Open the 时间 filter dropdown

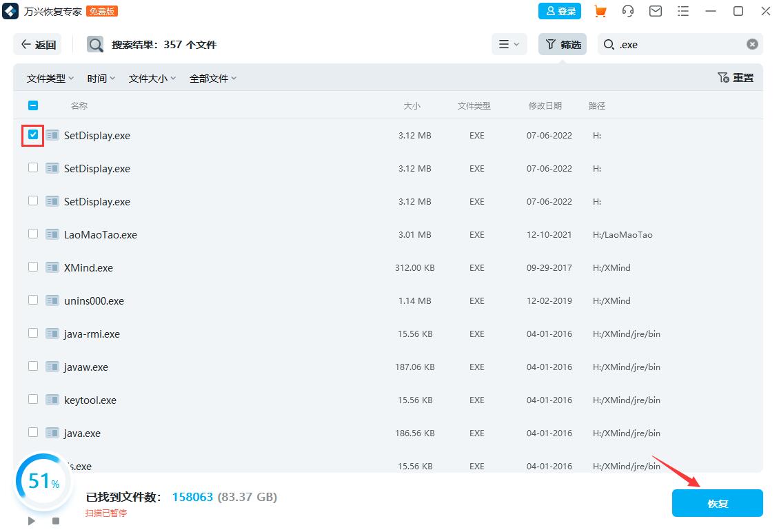pyautogui.click(x=101, y=79)
